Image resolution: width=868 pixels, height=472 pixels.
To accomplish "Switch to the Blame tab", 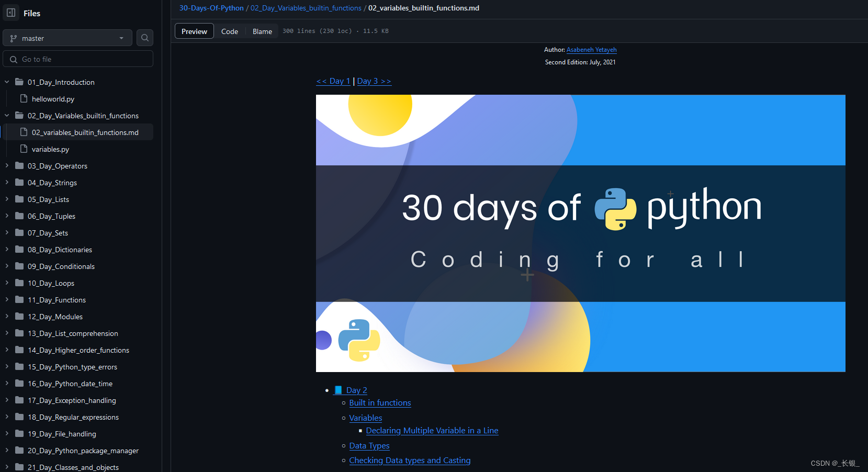I will (x=262, y=31).
